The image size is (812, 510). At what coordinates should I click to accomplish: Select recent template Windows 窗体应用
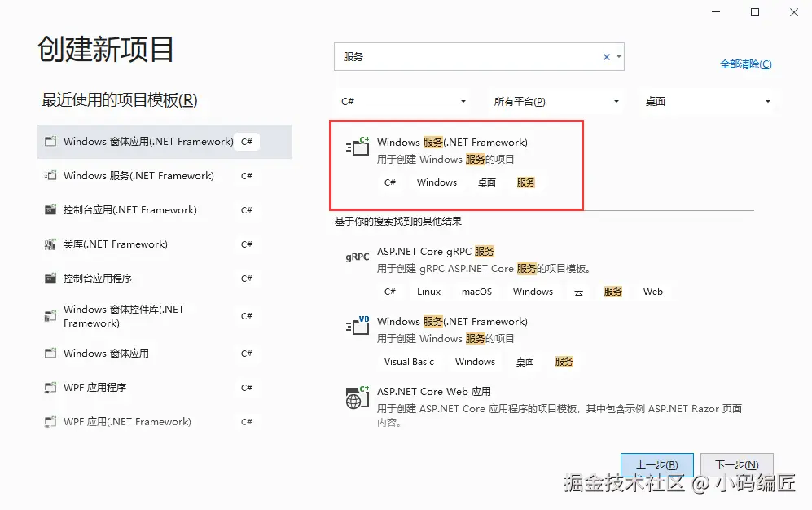click(x=165, y=353)
